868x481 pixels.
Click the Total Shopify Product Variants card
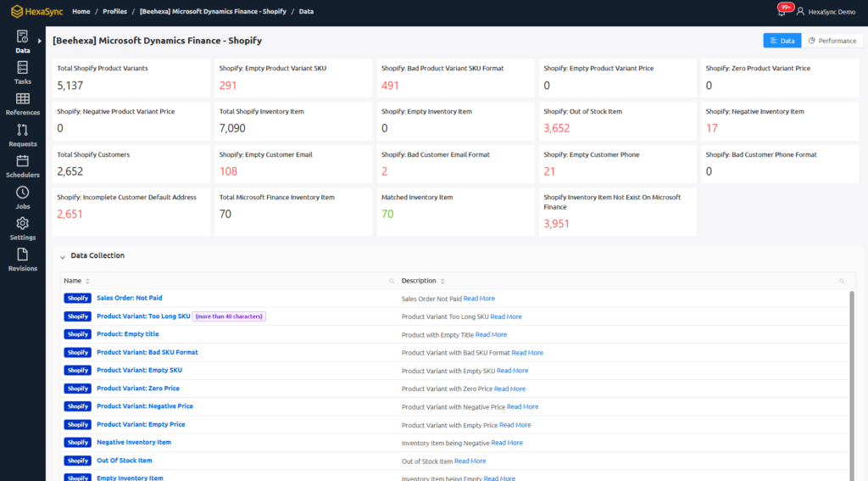[131, 78]
